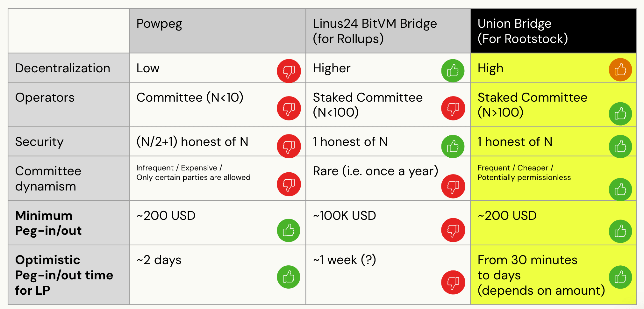Click thumbs-up beside Staked Committee (N>100)
644x309 pixels.
point(620,114)
